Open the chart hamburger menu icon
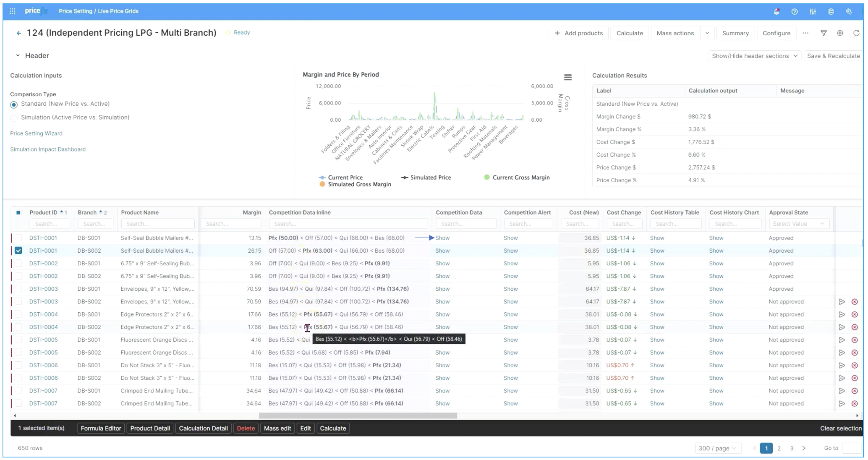The width and height of the screenshot is (868, 460). (568, 77)
